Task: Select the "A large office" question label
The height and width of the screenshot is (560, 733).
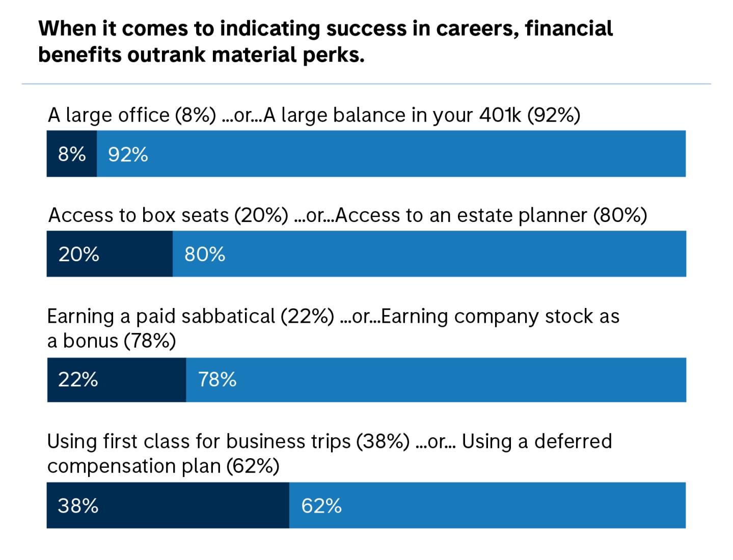Action: (314, 115)
